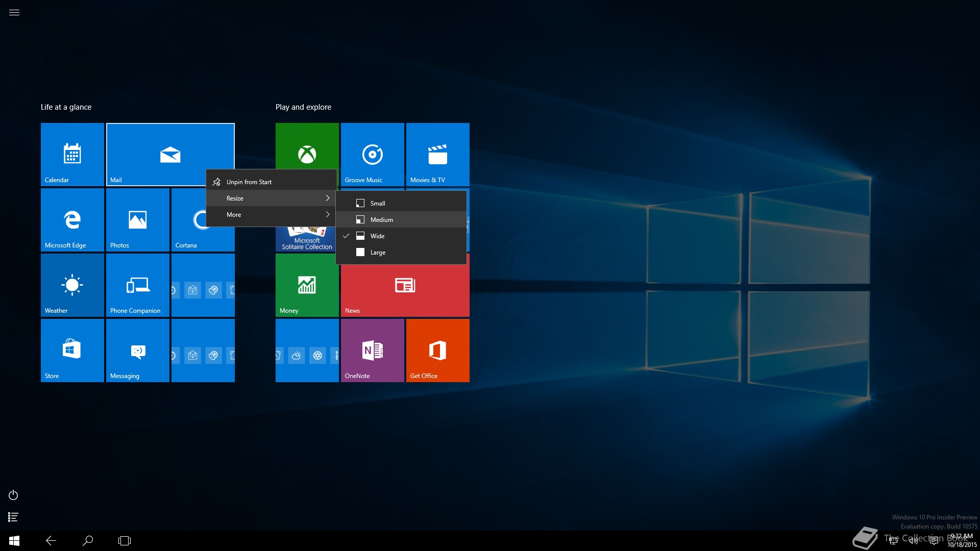Open the Phone Companion tile
The height and width of the screenshot is (551, 980).
click(x=138, y=285)
